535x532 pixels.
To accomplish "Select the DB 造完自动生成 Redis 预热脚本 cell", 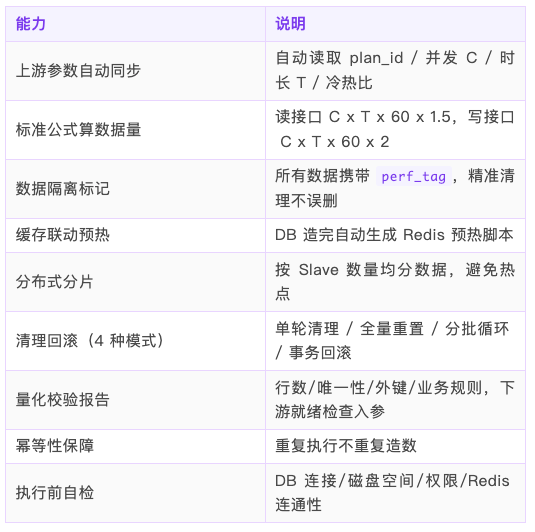I will (395, 235).
